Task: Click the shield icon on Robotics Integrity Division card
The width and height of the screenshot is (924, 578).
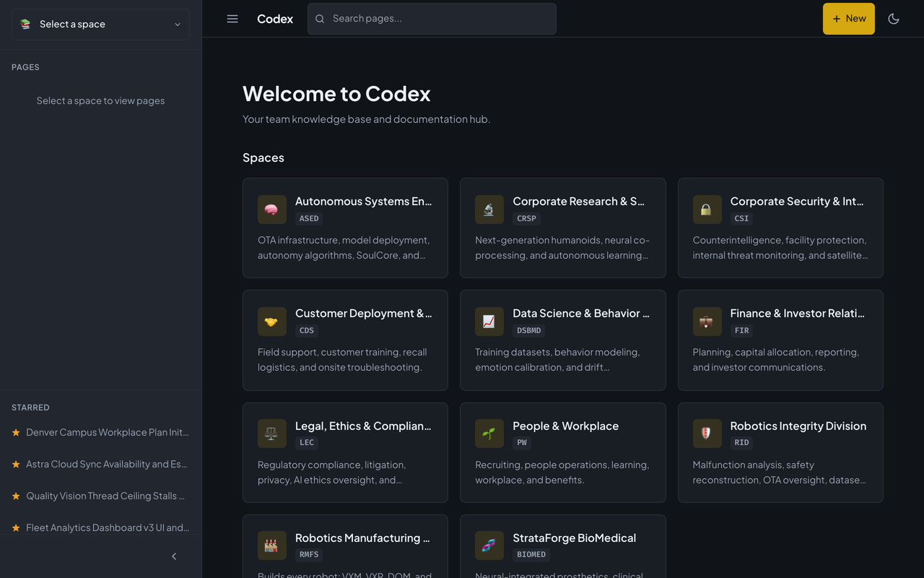Action: (x=707, y=434)
